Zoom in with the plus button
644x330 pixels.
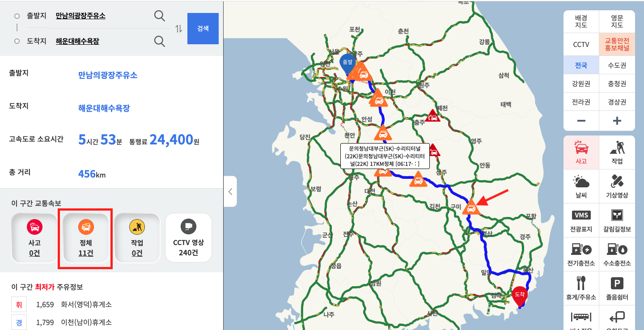coord(617,121)
